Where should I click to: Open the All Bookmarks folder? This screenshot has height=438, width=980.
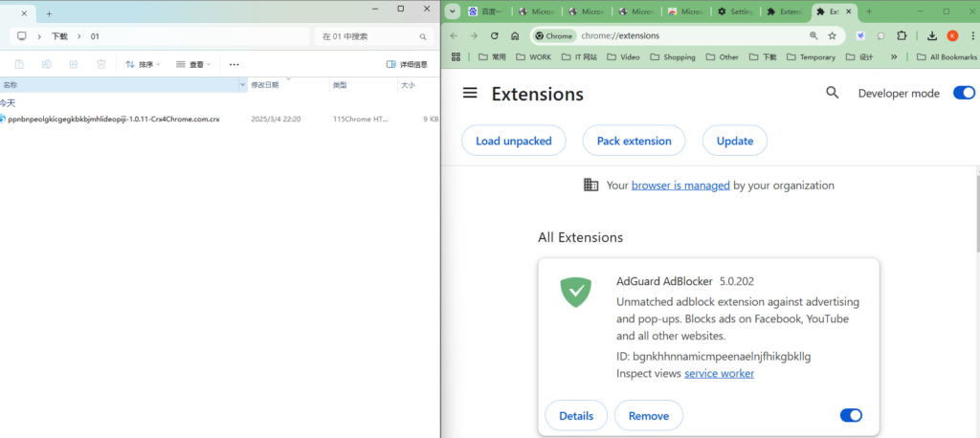click(947, 56)
